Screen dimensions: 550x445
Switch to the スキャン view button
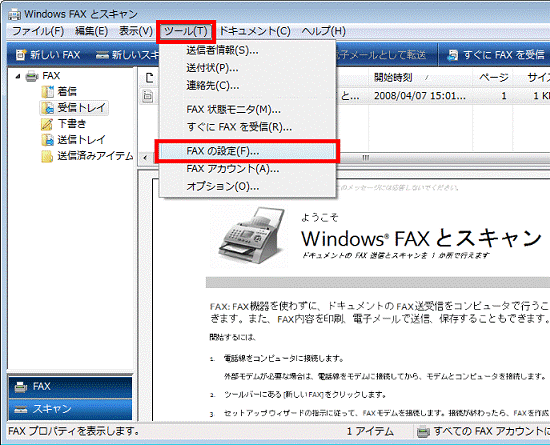coord(70,409)
